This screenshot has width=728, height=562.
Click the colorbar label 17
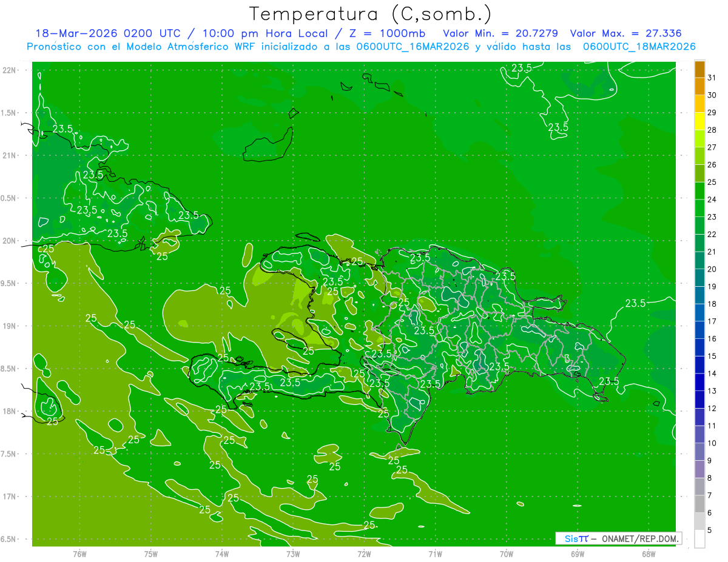[x=712, y=321]
